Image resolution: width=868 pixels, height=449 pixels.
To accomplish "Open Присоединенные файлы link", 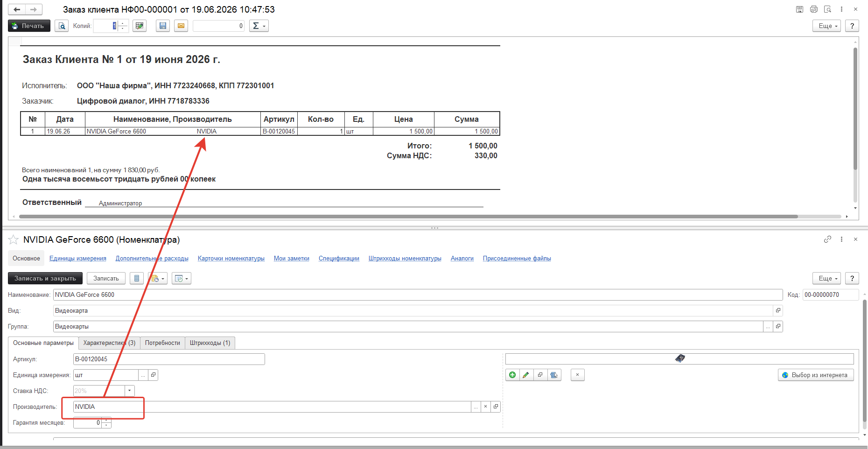I will [517, 258].
